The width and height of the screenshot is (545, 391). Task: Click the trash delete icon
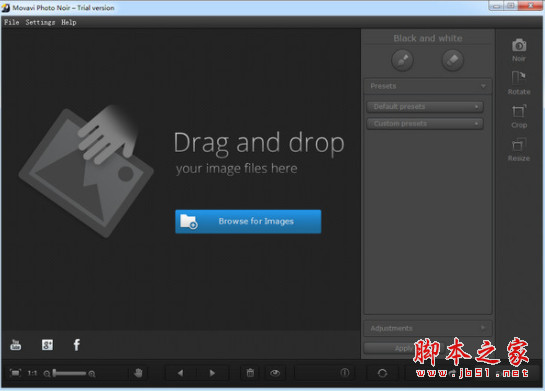point(250,373)
